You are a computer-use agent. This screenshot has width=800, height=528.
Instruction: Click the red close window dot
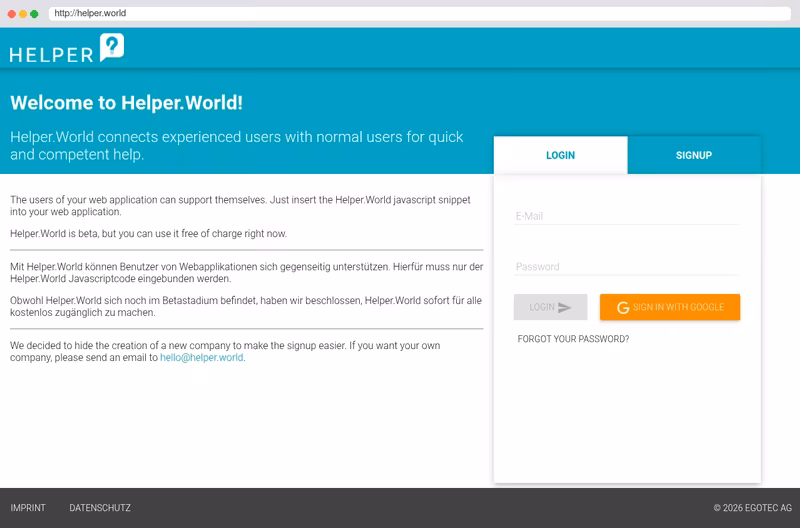(12, 14)
